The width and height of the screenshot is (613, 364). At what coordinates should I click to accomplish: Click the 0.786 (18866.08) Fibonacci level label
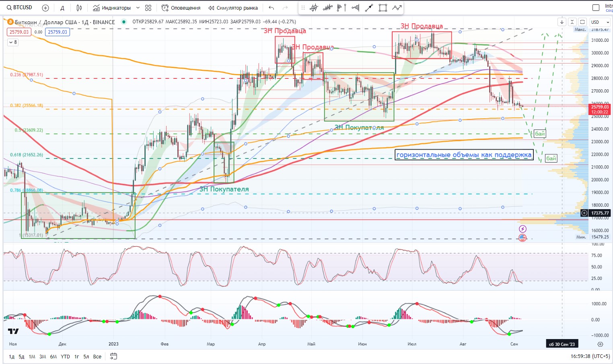point(27,190)
